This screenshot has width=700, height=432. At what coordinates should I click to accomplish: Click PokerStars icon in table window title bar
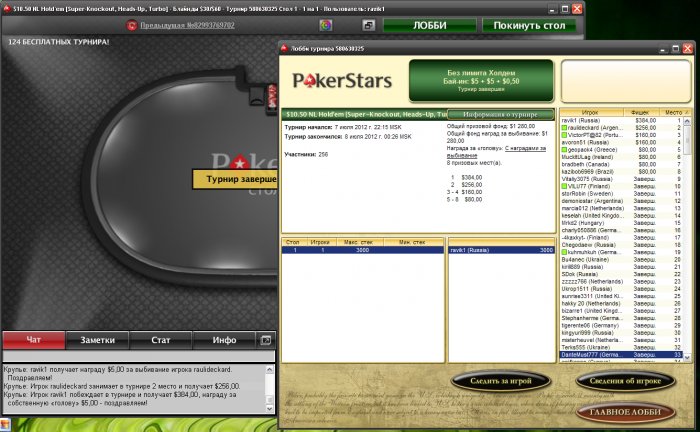pos(6,8)
